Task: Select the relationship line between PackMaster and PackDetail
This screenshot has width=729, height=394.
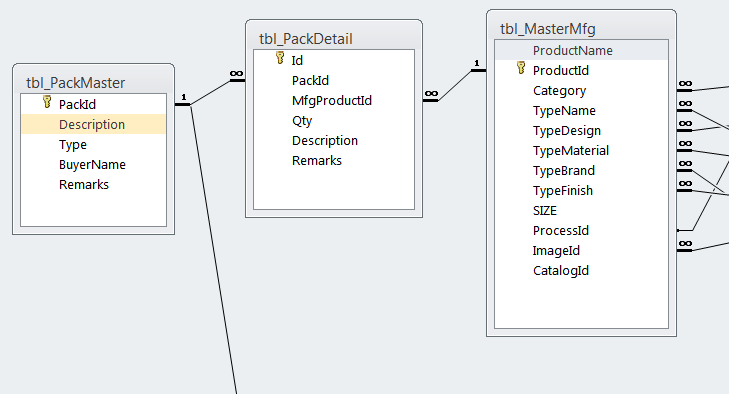Action: 210,93
